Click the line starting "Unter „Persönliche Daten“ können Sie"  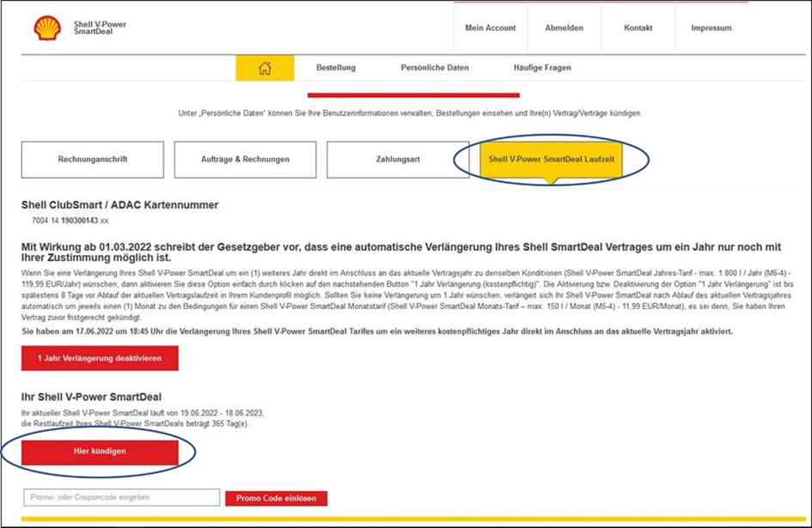tap(410, 112)
